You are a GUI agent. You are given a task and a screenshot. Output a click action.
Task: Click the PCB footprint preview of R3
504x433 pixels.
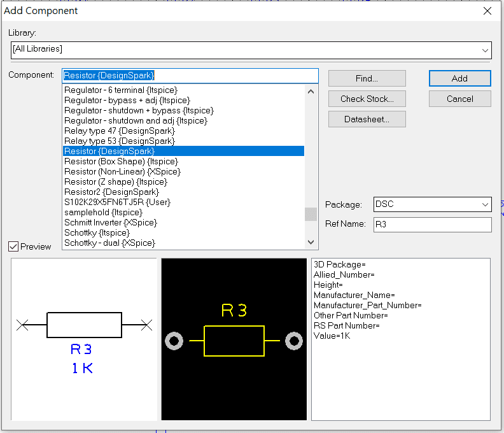point(234,339)
